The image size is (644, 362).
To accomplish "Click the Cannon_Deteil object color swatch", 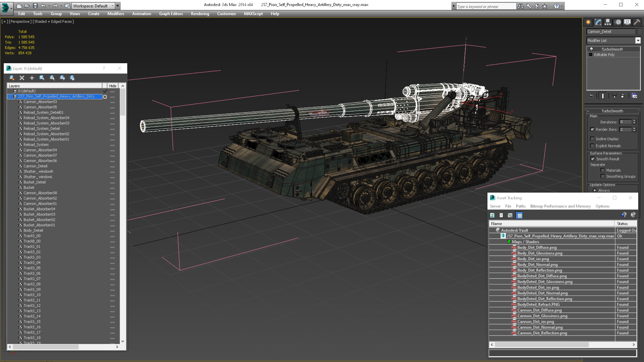I will (x=640, y=32).
